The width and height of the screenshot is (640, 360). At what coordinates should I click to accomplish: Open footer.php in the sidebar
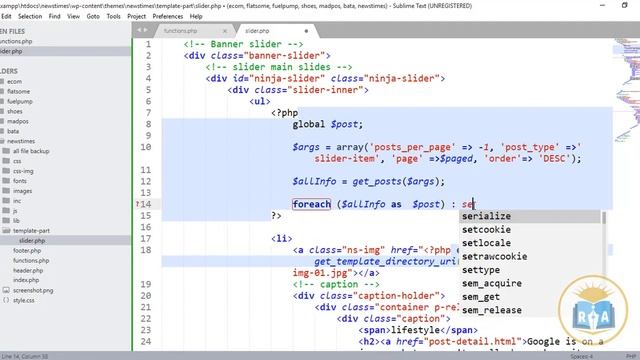(x=27, y=251)
